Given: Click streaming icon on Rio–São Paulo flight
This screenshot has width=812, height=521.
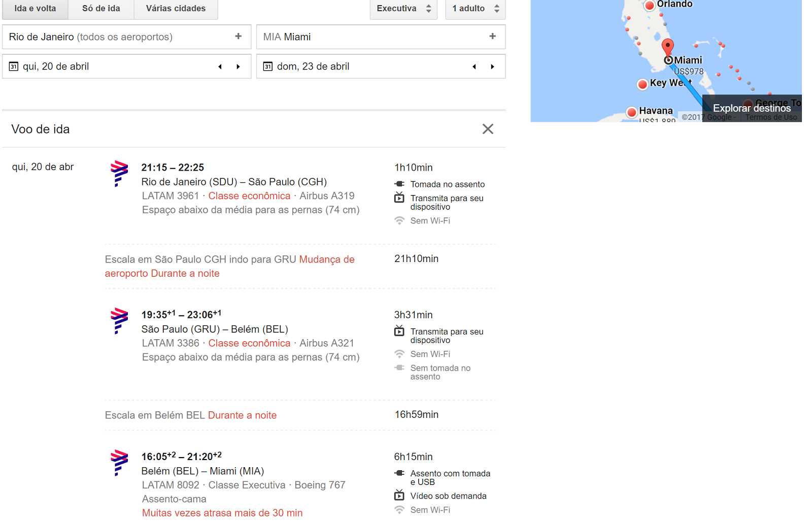Looking at the screenshot, I should click(x=399, y=198).
